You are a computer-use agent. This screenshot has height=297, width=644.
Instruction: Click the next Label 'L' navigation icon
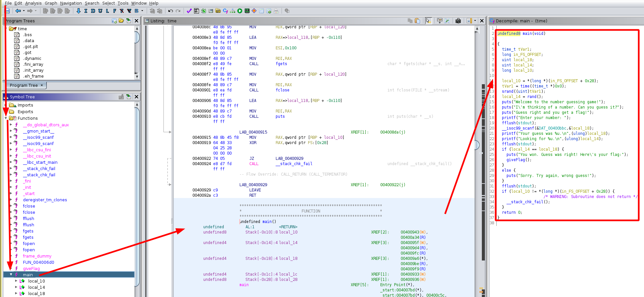click(x=108, y=11)
